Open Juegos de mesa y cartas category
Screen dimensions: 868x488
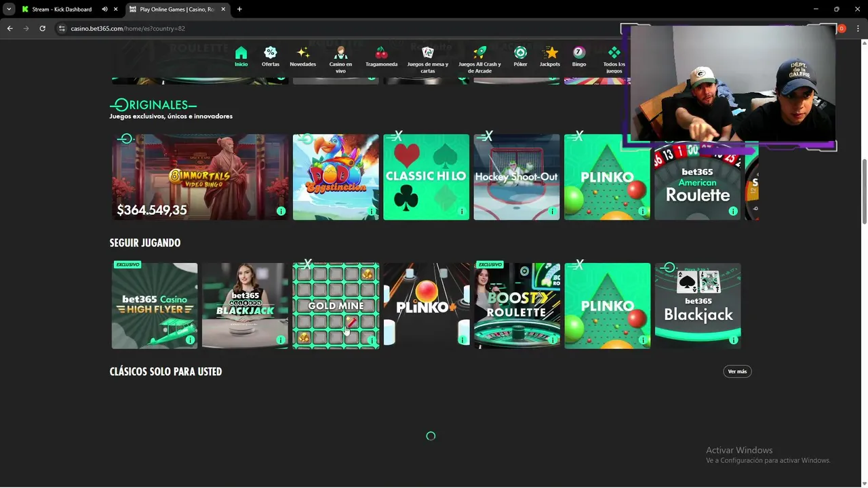(427, 60)
